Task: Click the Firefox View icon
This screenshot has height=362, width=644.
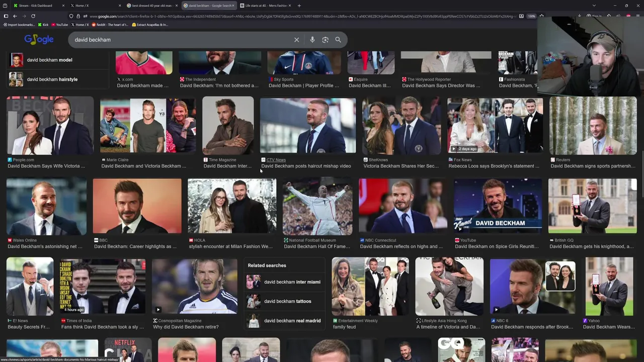Action: point(5,6)
